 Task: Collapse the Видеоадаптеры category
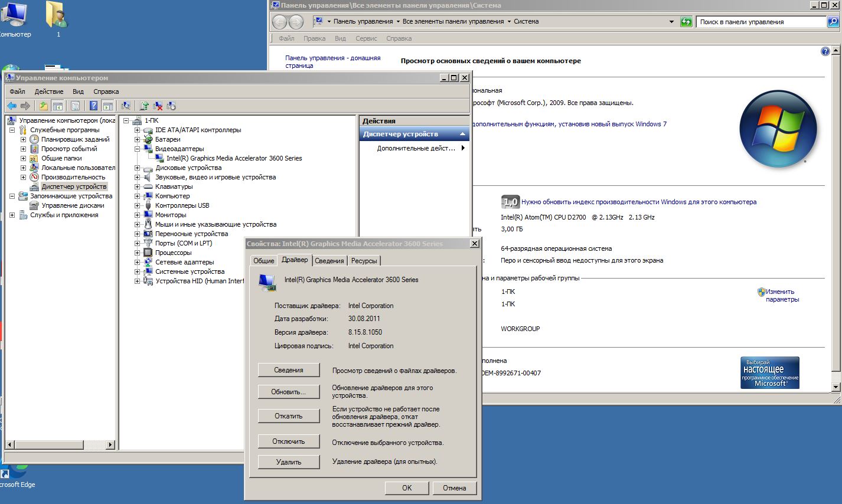pos(137,149)
